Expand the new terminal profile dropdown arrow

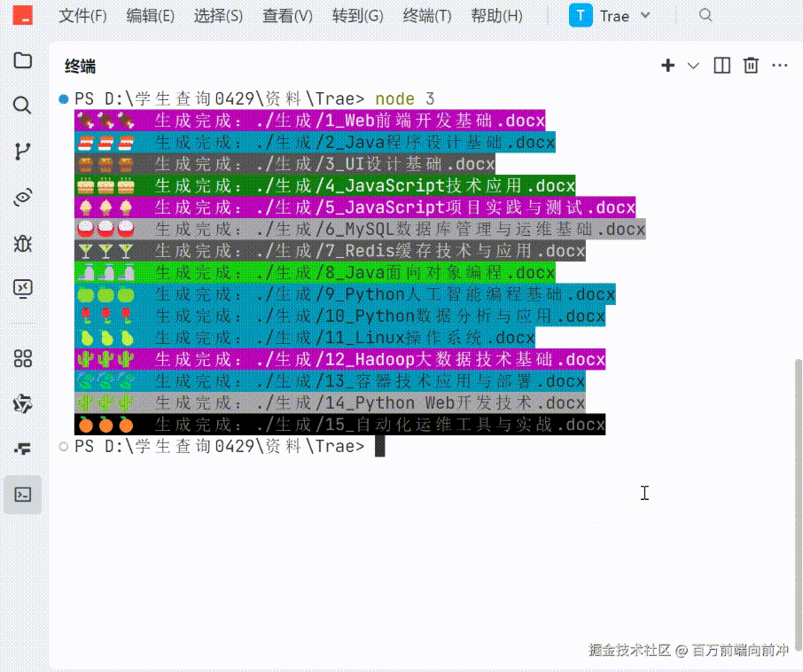693,66
